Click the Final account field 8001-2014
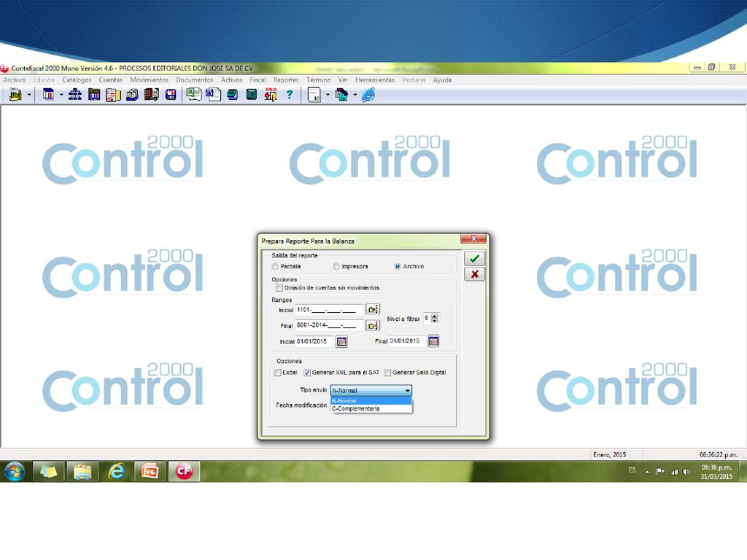 click(x=329, y=326)
